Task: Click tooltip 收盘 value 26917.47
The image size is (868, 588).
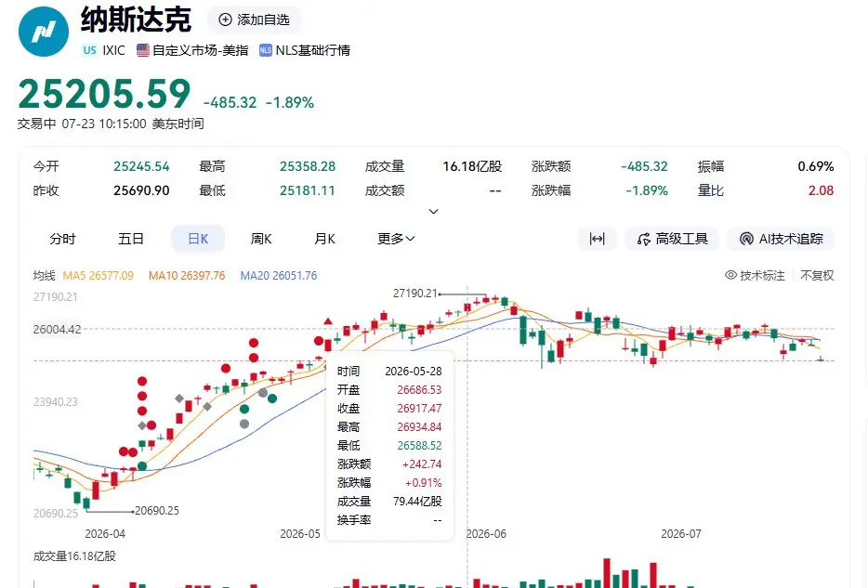Action: (420, 408)
